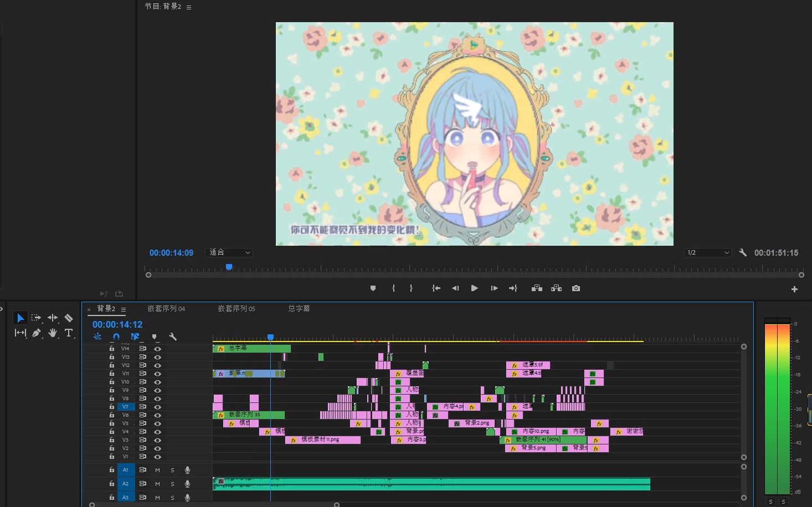812x507 pixels.
Task: Go to In point in program monitor
Action: click(x=436, y=288)
